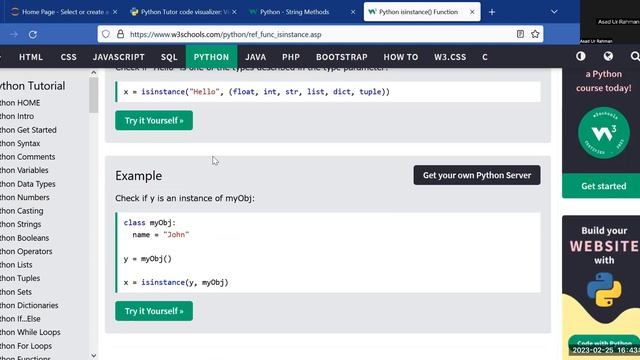
Task: Open PYTHON in the top navigation
Action: pos(211,57)
